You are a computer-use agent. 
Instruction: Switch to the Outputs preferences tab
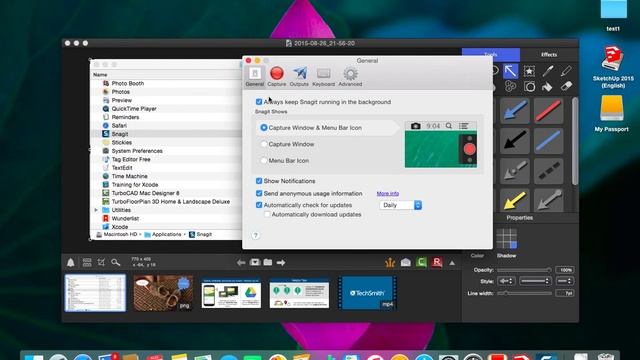299,76
